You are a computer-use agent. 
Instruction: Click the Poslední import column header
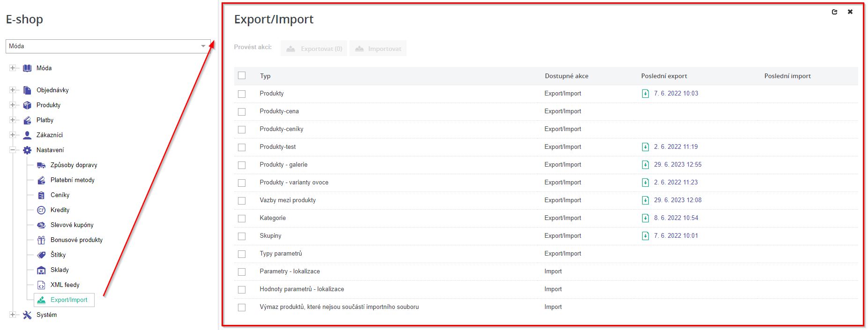pyautogui.click(x=787, y=76)
